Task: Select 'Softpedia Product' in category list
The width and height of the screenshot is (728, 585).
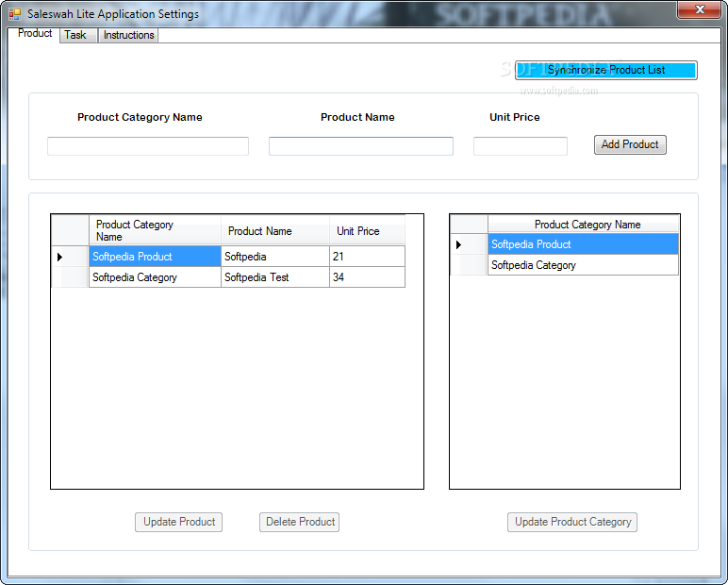Action: tap(583, 244)
